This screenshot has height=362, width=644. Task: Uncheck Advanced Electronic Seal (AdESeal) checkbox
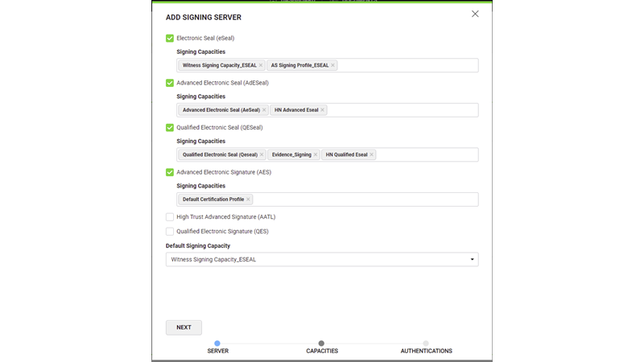[x=170, y=83]
